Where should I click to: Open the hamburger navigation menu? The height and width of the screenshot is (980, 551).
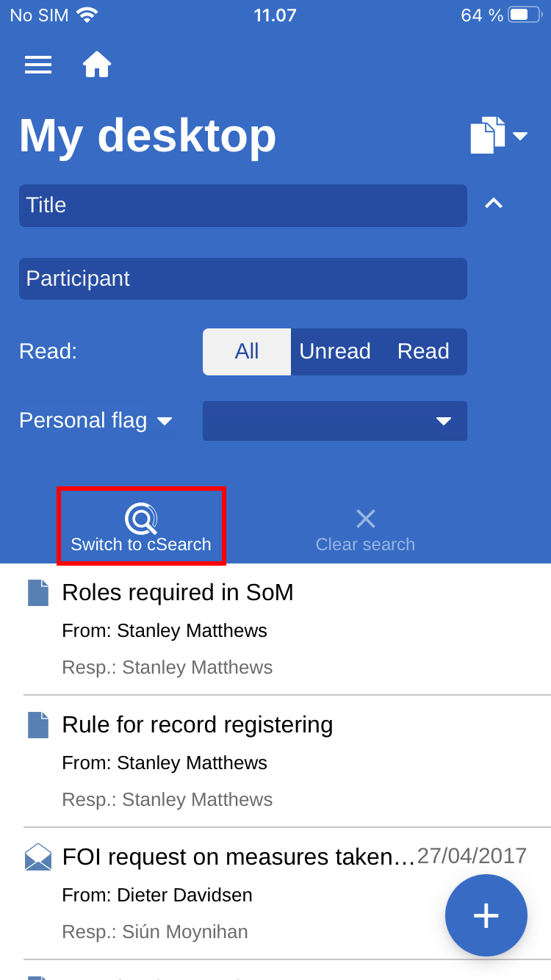38,65
